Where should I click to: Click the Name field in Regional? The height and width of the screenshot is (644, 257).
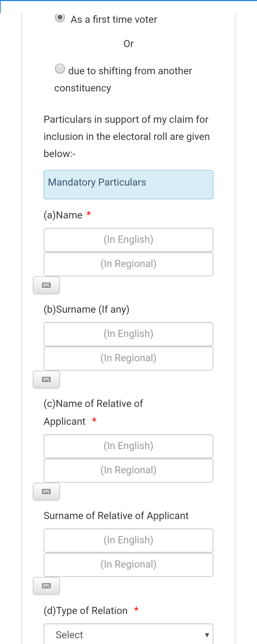128,264
